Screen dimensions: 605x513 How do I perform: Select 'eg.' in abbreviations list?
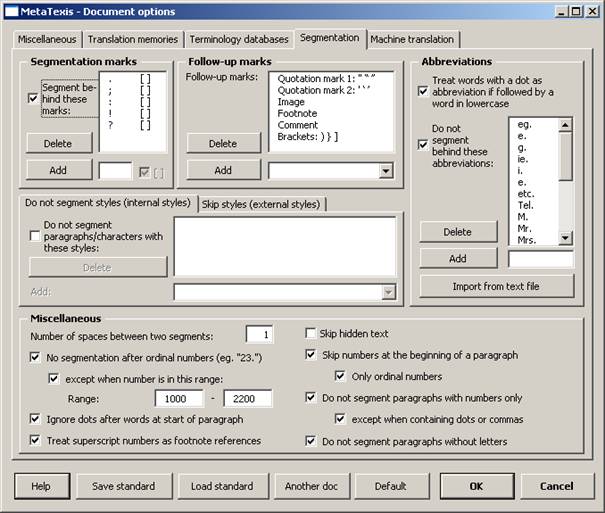(524, 124)
